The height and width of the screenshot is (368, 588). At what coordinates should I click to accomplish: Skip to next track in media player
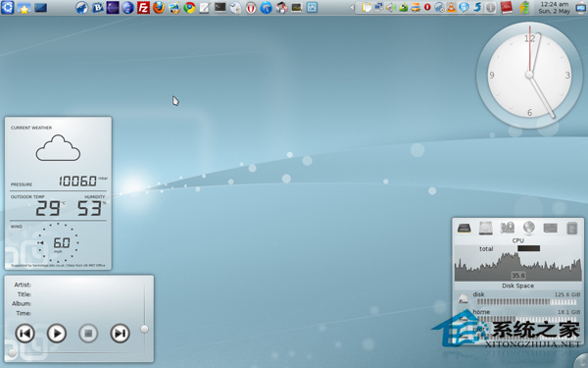[120, 333]
